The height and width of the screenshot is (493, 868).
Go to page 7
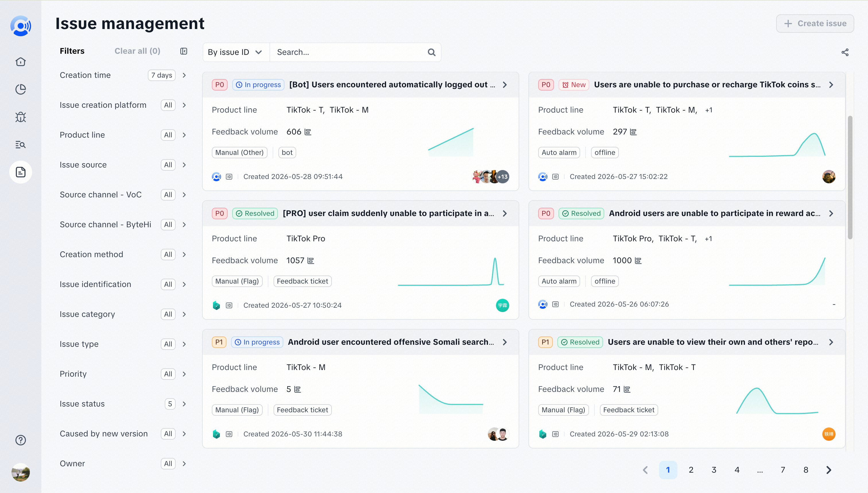pos(783,470)
